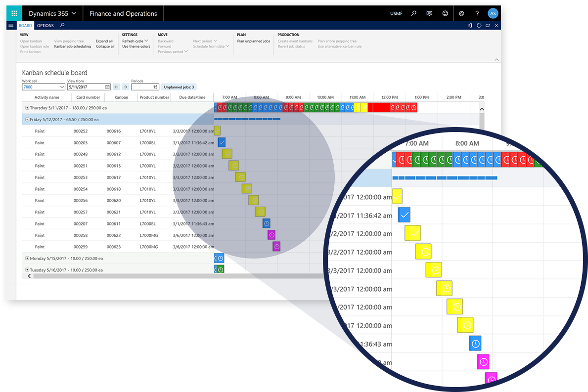Expand the Thursday 5/11/2017 group
The height and width of the screenshot is (392, 588).
pos(27,108)
